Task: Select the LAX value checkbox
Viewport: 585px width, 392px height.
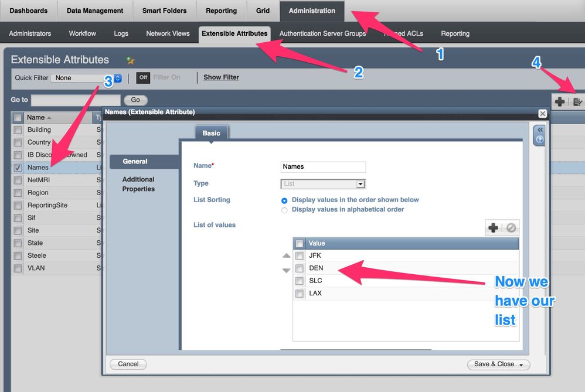Action: (299, 294)
